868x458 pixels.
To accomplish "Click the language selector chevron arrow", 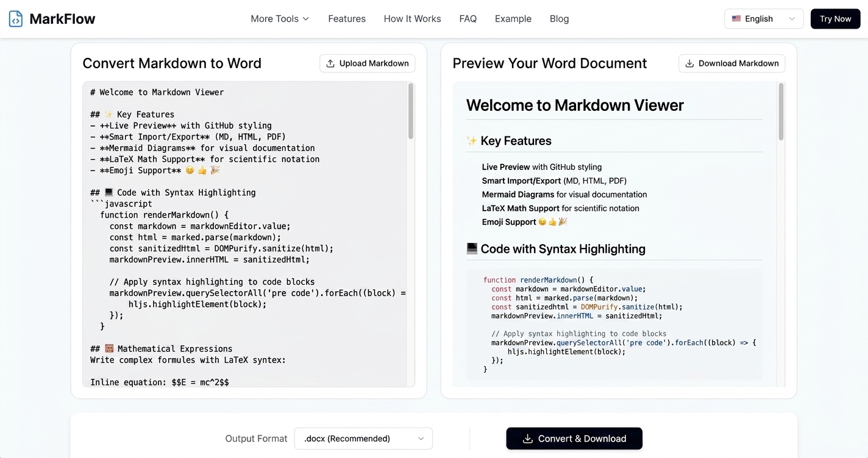I will (x=792, y=19).
